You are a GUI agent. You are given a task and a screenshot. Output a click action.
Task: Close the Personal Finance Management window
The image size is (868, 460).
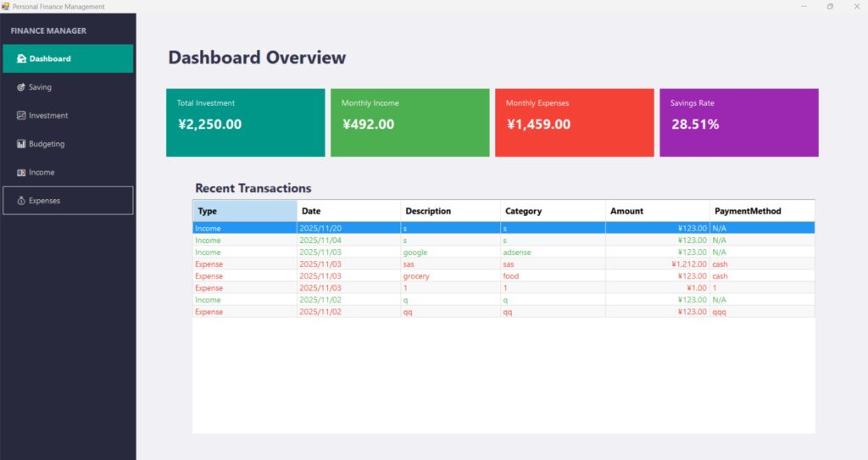tap(856, 6)
